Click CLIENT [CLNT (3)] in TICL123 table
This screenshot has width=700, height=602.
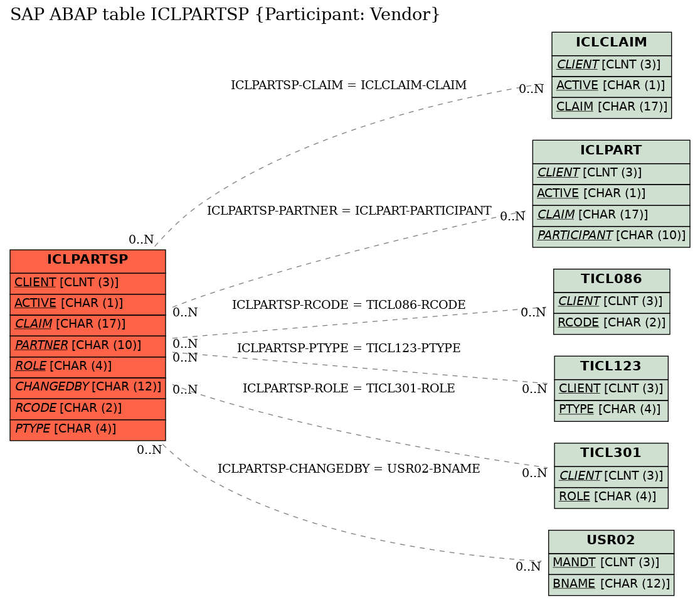tap(611, 390)
